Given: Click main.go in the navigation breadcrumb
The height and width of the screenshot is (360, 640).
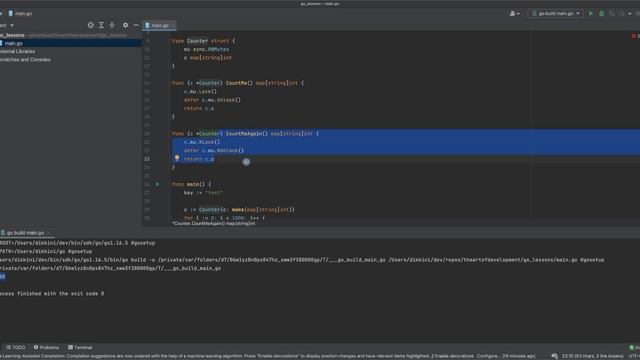Looking at the screenshot, I should [x=20, y=13].
